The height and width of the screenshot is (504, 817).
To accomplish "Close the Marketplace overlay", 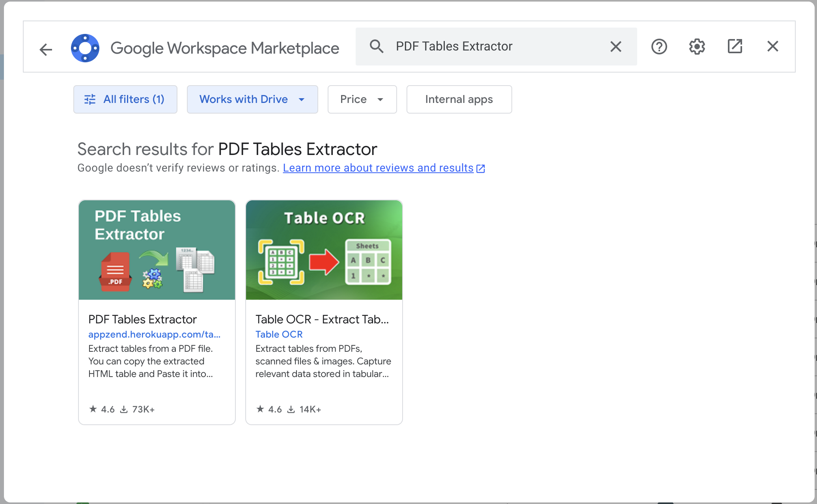I will (772, 47).
